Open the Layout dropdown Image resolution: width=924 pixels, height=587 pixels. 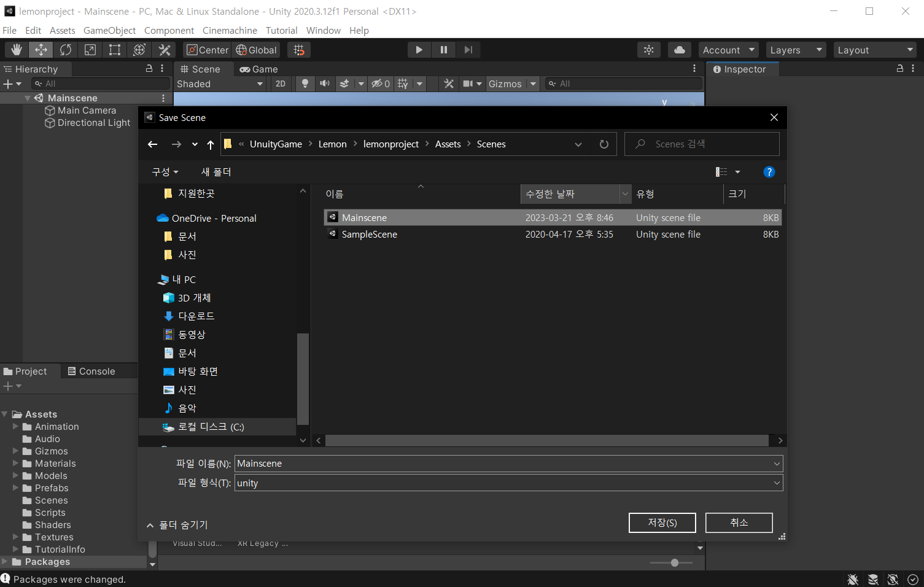[x=875, y=50]
